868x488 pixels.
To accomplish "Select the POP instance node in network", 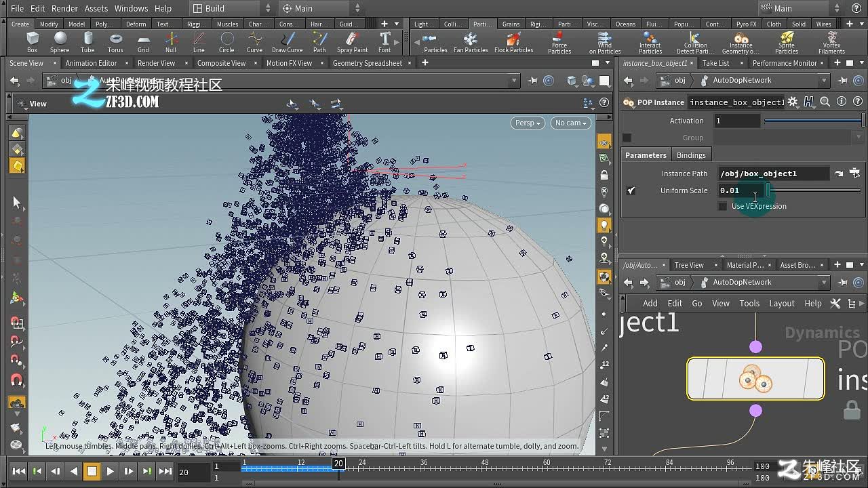I will (x=755, y=378).
